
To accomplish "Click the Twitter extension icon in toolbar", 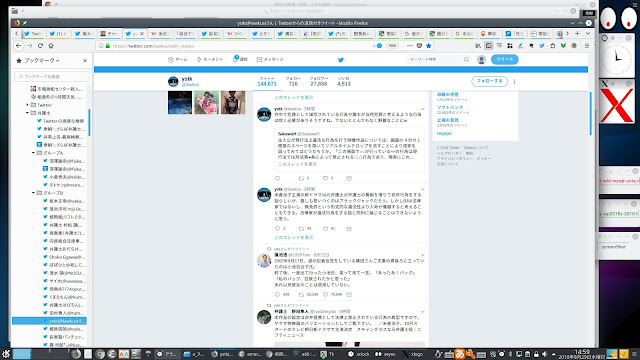I will (542, 46).
